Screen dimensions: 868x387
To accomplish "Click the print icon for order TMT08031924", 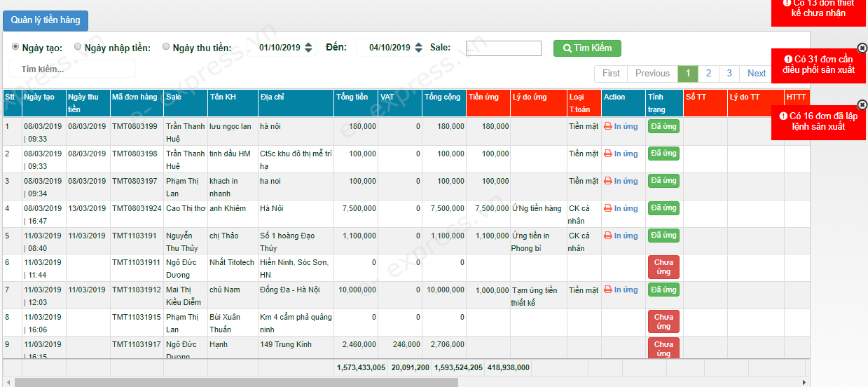I will point(607,208).
